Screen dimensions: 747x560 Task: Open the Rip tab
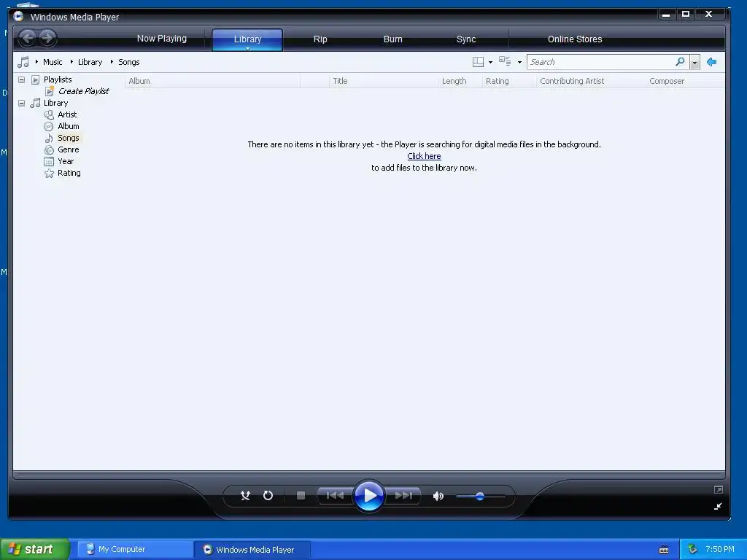pyautogui.click(x=320, y=39)
